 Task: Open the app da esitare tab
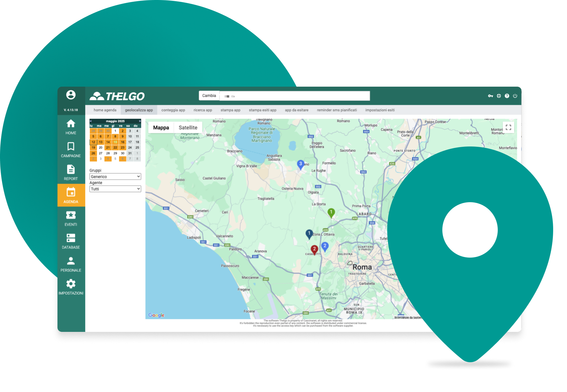pos(296,110)
